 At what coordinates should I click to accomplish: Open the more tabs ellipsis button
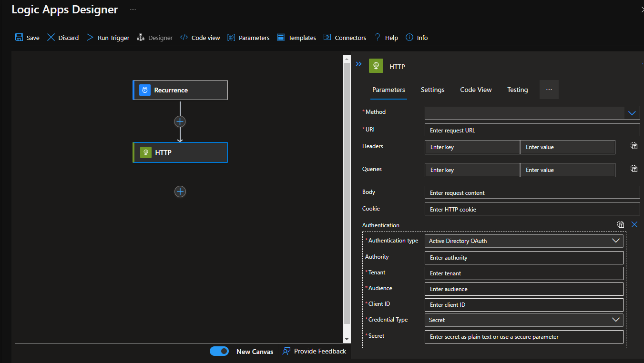click(x=549, y=90)
